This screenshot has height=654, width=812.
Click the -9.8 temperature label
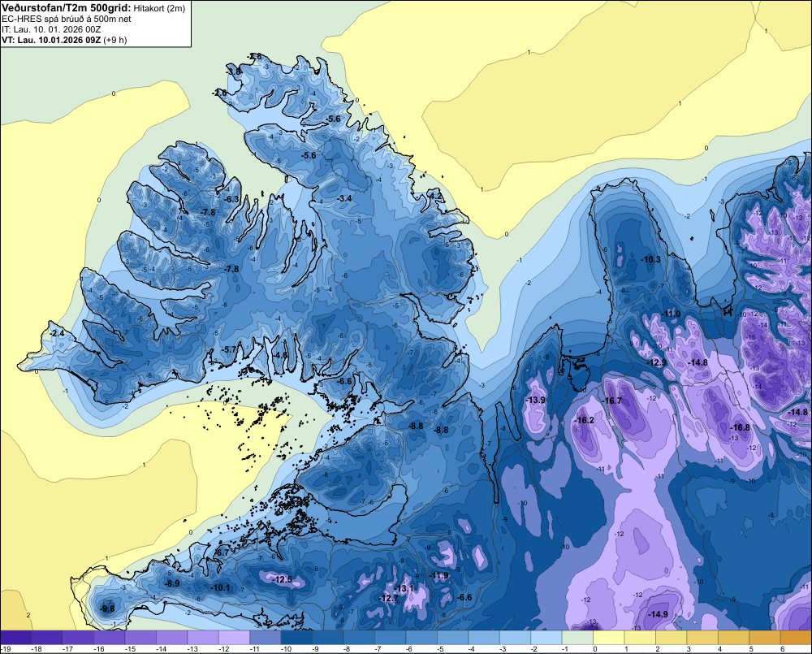pyautogui.click(x=107, y=609)
